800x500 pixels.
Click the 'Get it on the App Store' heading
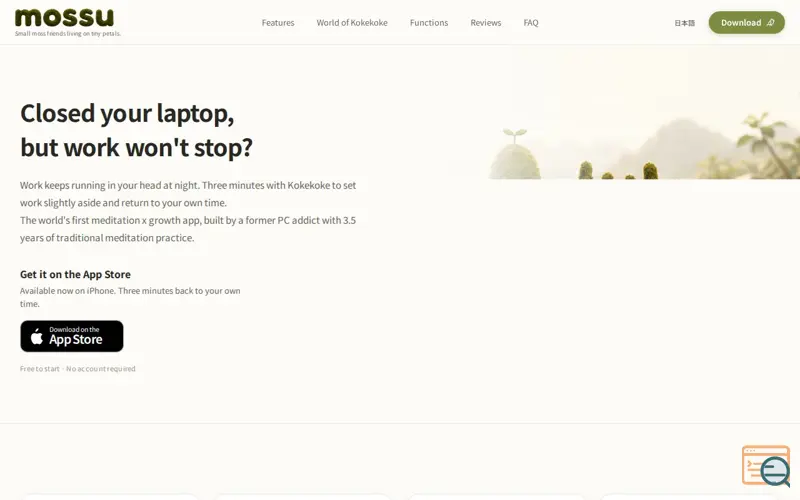coord(75,274)
